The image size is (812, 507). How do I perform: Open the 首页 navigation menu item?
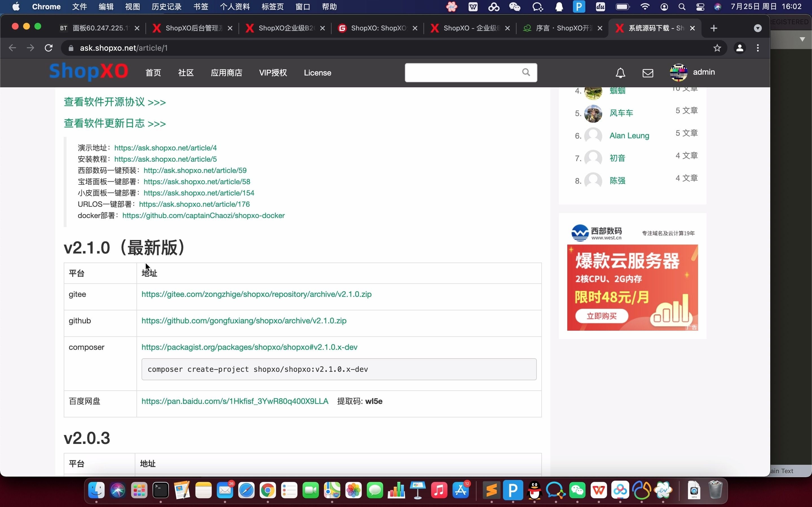(153, 72)
